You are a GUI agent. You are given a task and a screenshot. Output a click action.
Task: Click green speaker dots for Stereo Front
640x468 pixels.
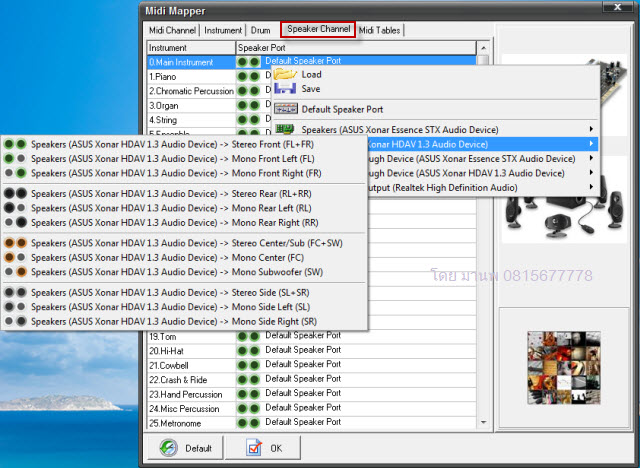click(x=15, y=144)
